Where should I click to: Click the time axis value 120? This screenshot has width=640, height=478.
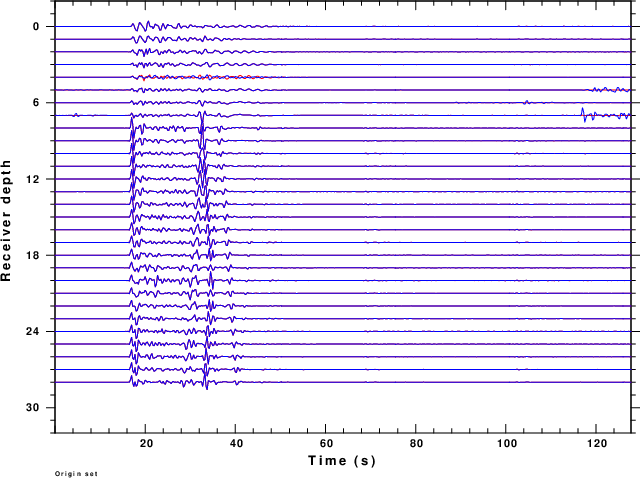597,443
